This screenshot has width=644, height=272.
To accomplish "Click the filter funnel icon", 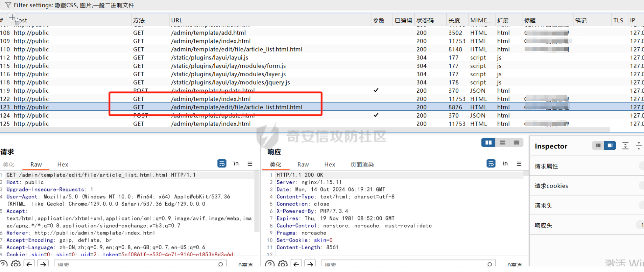I will coord(8,5).
